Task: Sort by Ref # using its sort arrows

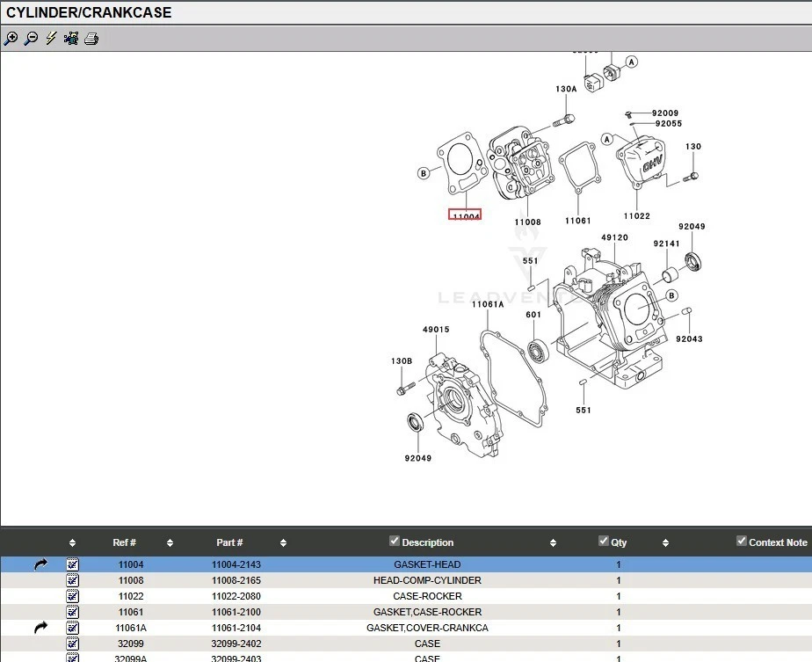Action: [x=170, y=542]
